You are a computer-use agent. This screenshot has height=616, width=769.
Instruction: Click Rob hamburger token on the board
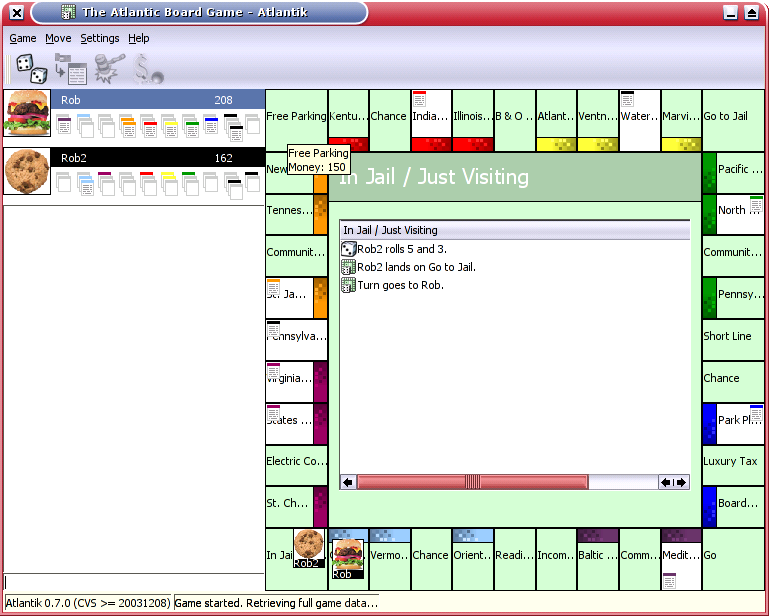pyautogui.click(x=348, y=559)
